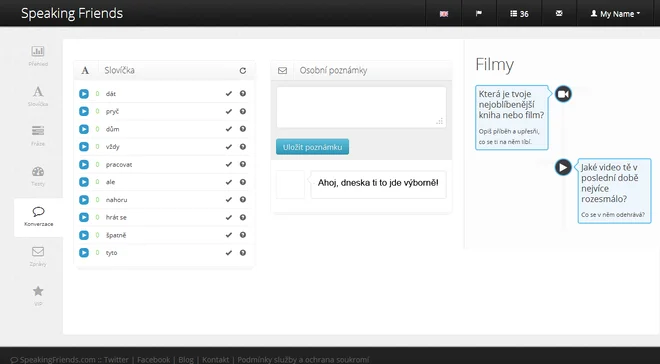Mark the word vždy as known

pyautogui.click(x=229, y=147)
